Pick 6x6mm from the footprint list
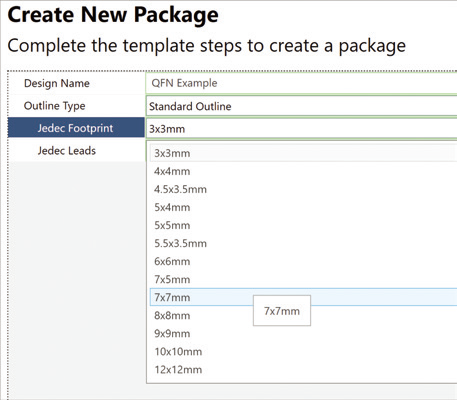 click(x=303, y=261)
